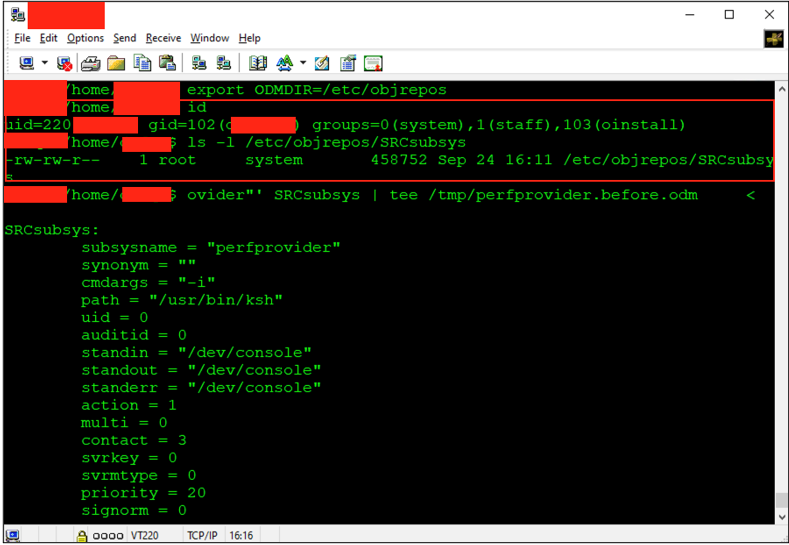Click the send file icon
789x545 pixels.
pos(199,63)
